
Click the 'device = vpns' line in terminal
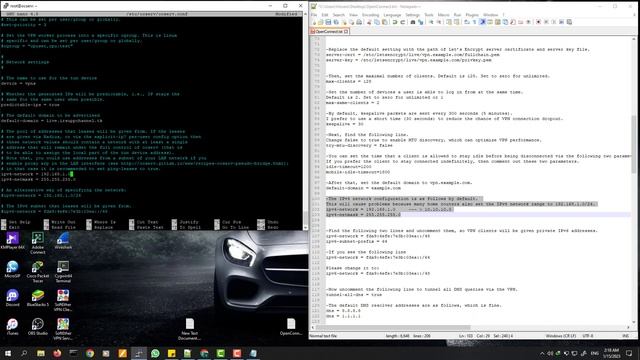click(x=18, y=83)
